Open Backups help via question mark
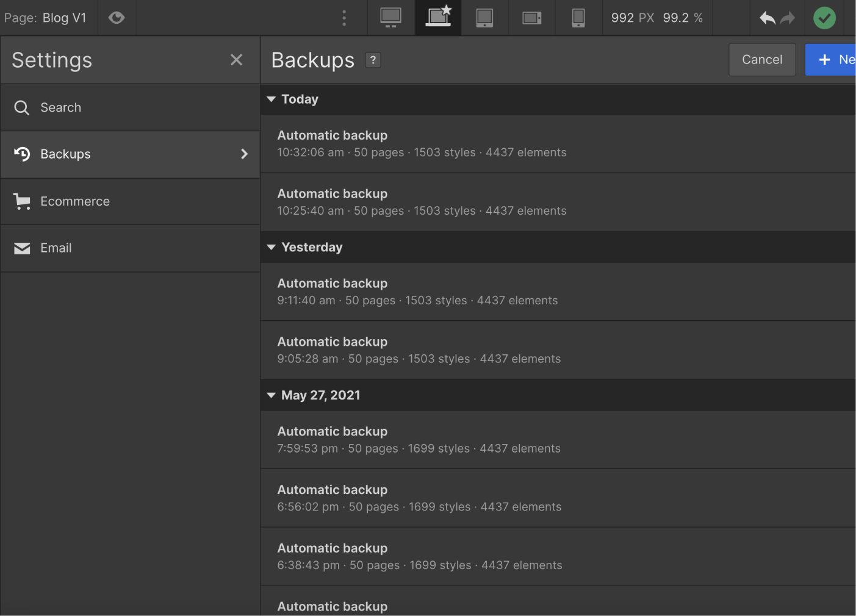Viewport: 856px width, 616px height. coord(373,60)
